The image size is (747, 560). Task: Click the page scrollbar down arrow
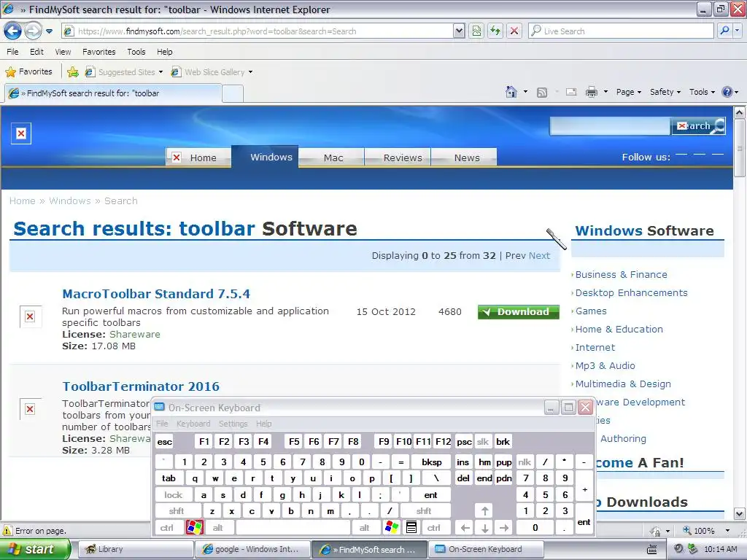pos(740,514)
